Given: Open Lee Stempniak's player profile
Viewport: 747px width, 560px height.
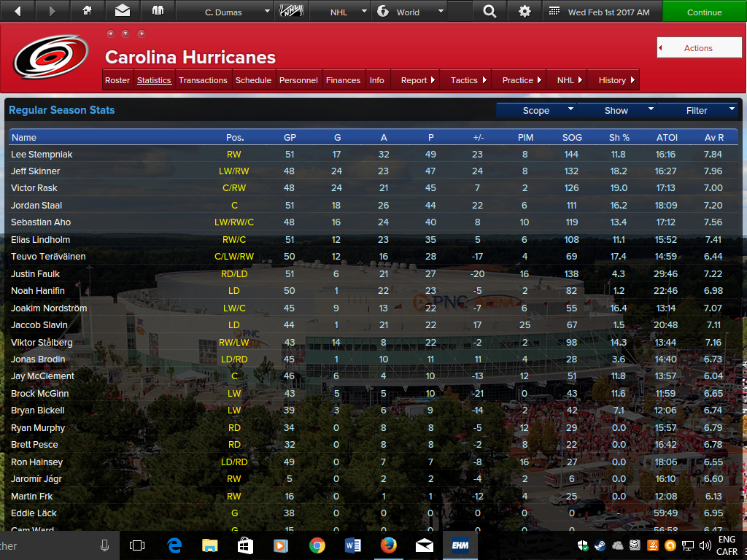Looking at the screenshot, I should click(x=42, y=155).
